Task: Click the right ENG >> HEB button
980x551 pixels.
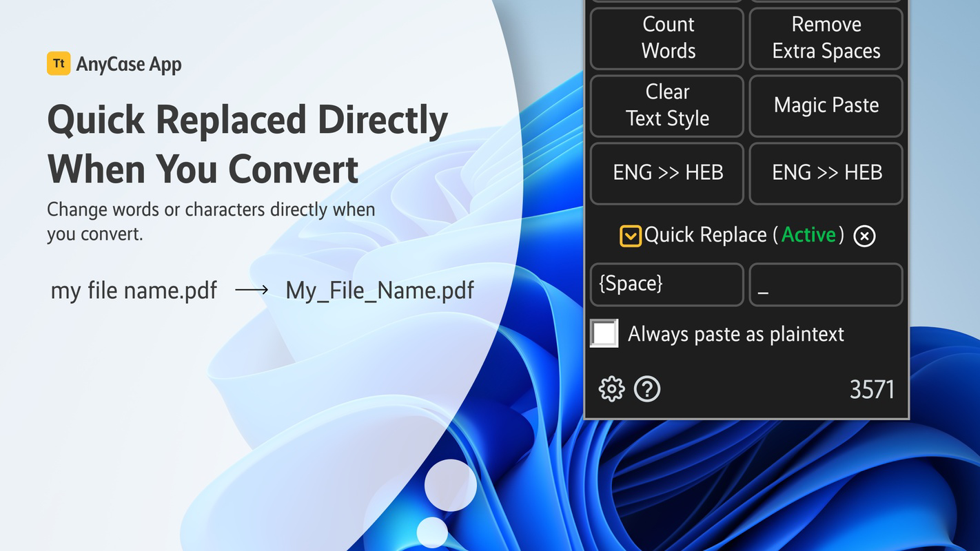Action: [x=826, y=173]
